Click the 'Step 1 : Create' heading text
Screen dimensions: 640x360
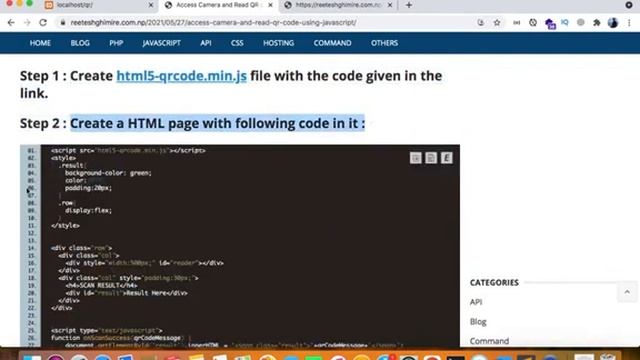(67, 76)
